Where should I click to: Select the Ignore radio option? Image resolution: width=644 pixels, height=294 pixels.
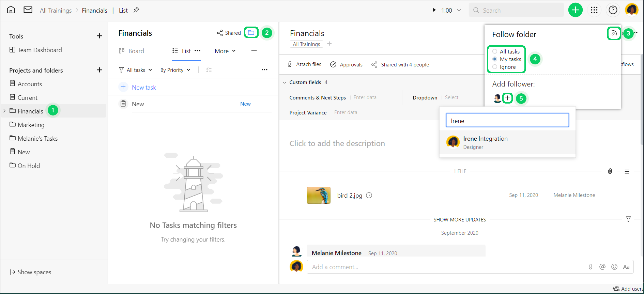495,67
